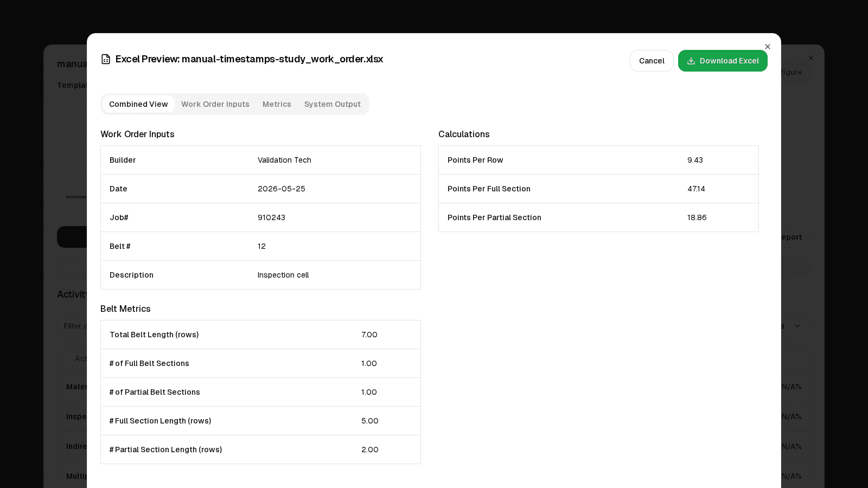Select the Date value "2026-05-25"
The image size is (868, 488).
click(x=282, y=189)
